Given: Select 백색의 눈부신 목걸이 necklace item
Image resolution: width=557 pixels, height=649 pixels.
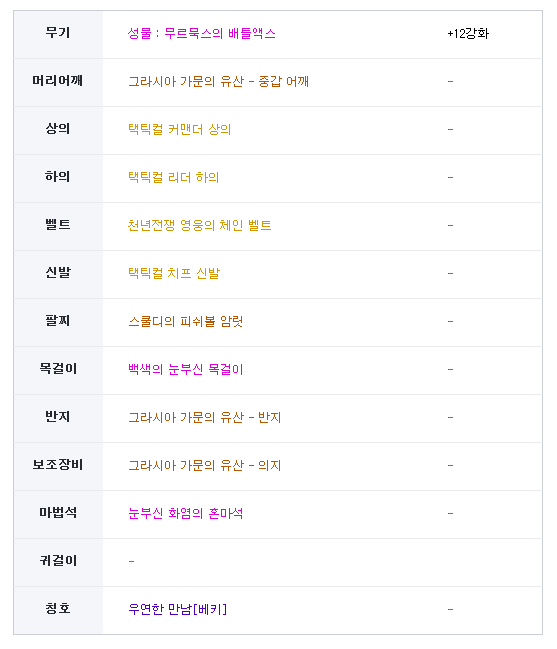Looking at the screenshot, I should 185,370.
